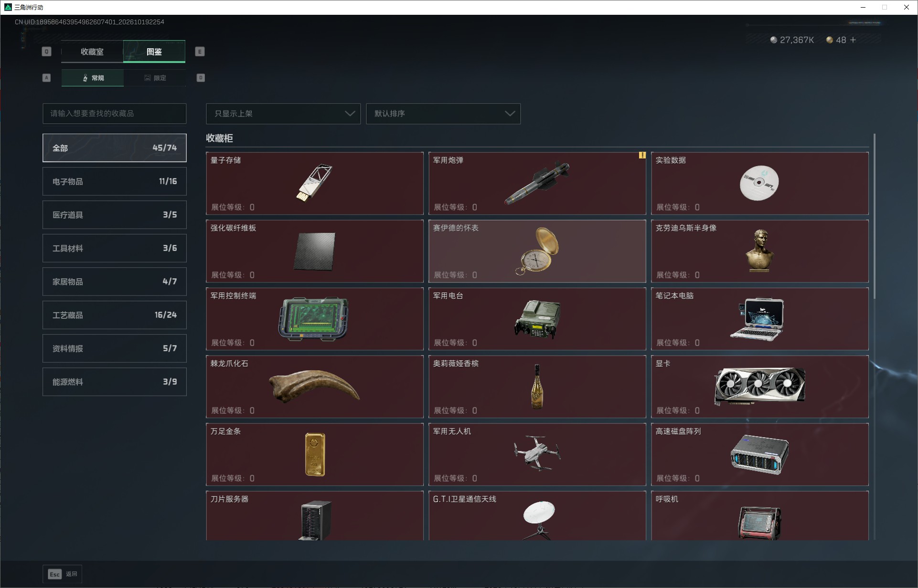Switch to the 图鉴 tab
The width and height of the screenshot is (918, 588).
tap(154, 52)
